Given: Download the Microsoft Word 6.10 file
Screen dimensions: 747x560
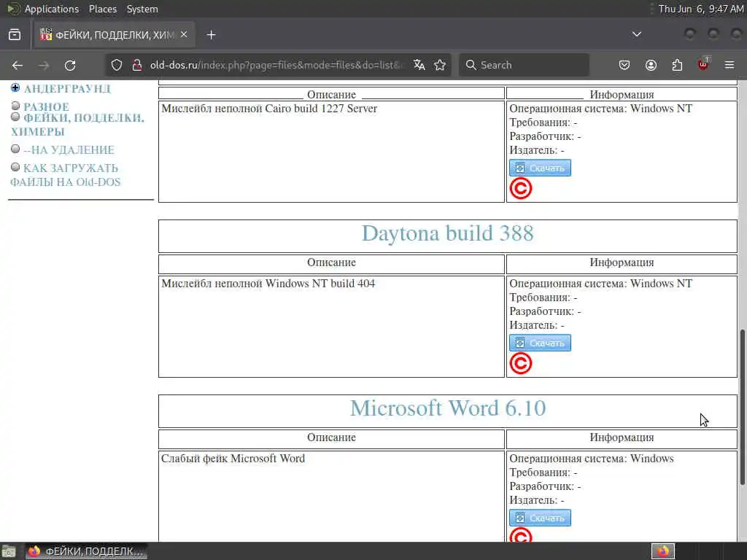Looking at the screenshot, I should point(540,518).
